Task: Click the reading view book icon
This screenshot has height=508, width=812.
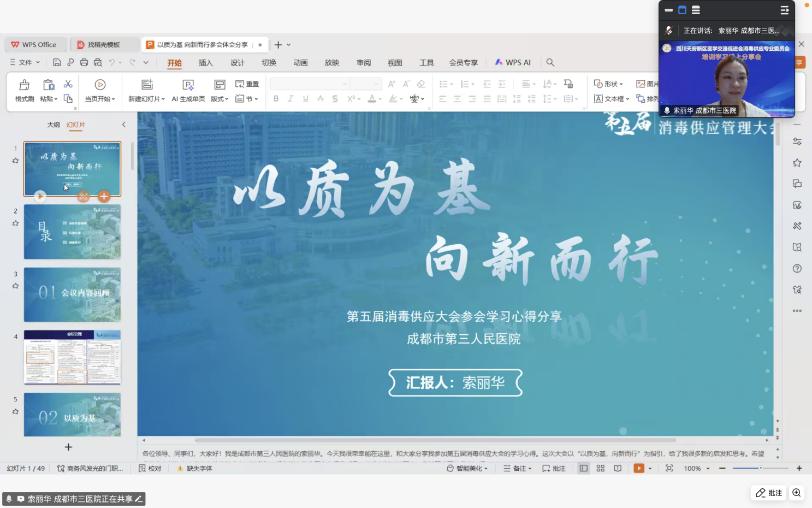Action: pos(618,469)
